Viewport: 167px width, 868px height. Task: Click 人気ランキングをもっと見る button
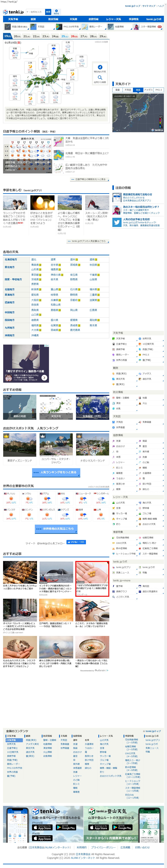(x=56, y=472)
